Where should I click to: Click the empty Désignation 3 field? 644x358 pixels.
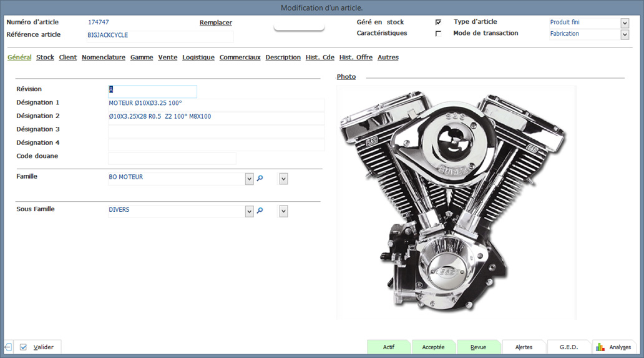pyautogui.click(x=217, y=132)
